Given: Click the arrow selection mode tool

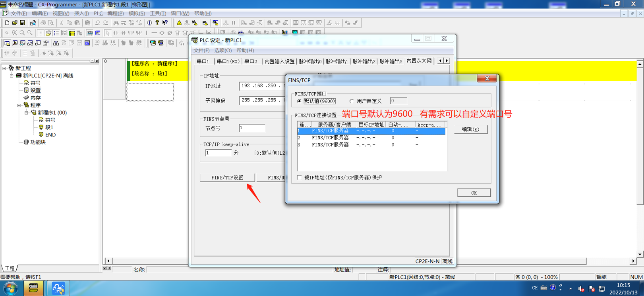Looking at the screenshot, I should pos(108,33).
